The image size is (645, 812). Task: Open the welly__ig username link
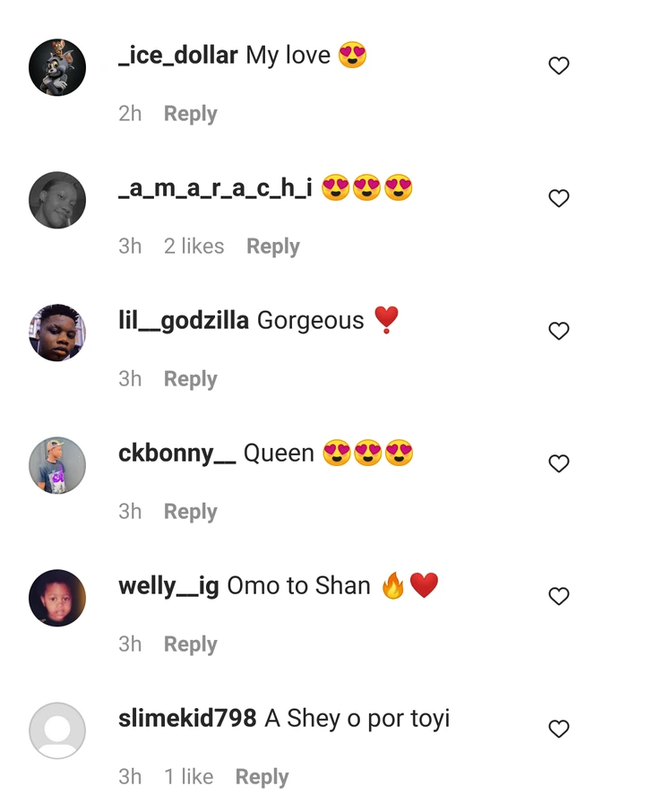[x=168, y=587]
